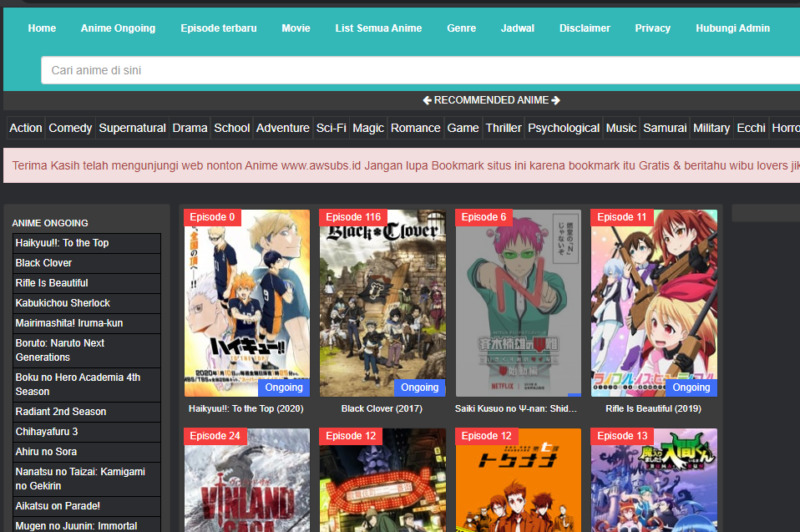The width and height of the screenshot is (800, 532).
Task: Click the Cari anime di sini search box
Action: coord(420,70)
